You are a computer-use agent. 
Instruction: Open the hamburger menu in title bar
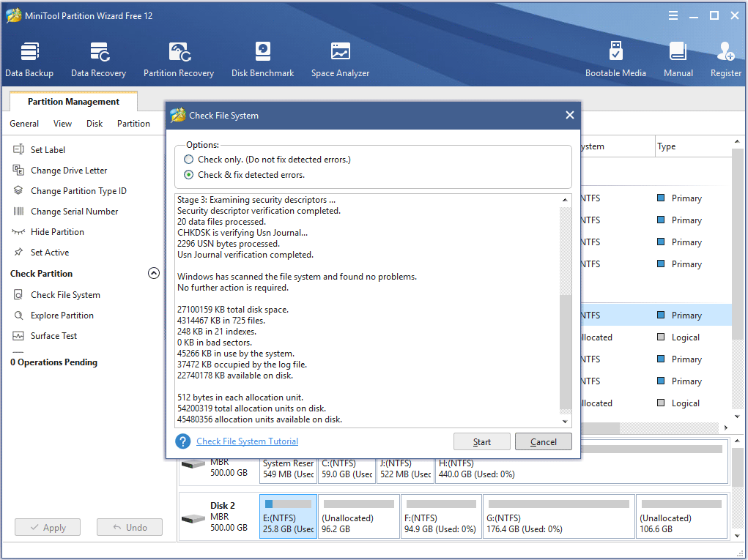click(673, 15)
